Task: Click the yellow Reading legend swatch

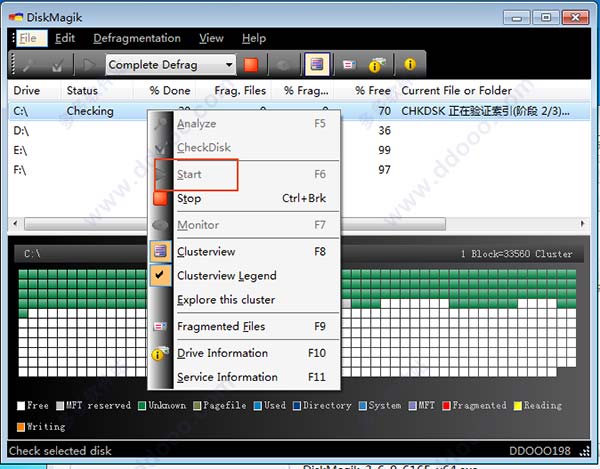Action: (x=518, y=406)
